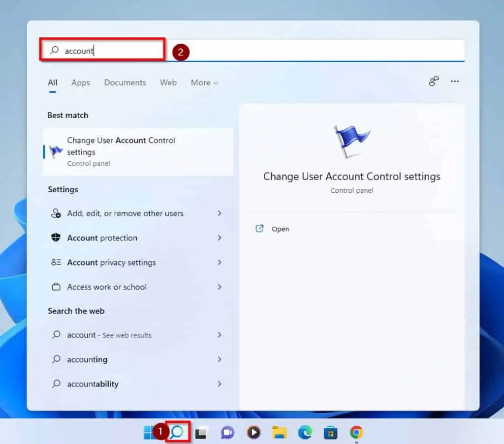Open the ellipsis options menu
The width and height of the screenshot is (504, 444).
(454, 81)
